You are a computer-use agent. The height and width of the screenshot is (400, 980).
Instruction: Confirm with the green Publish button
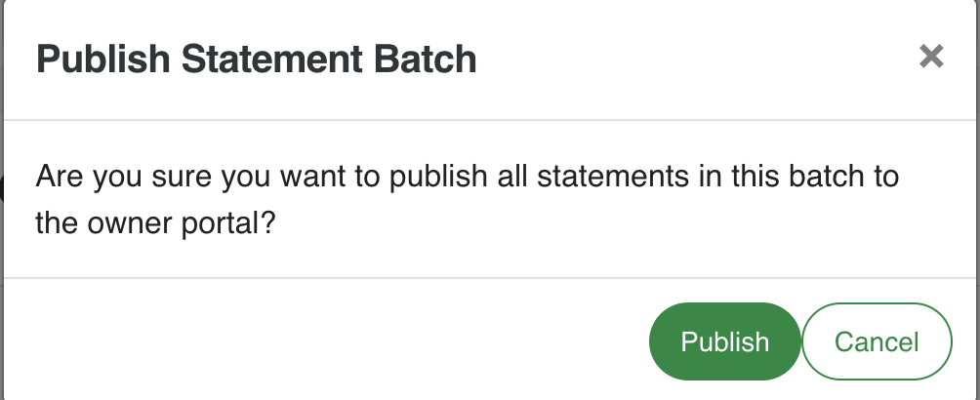(x=724, y=341)
